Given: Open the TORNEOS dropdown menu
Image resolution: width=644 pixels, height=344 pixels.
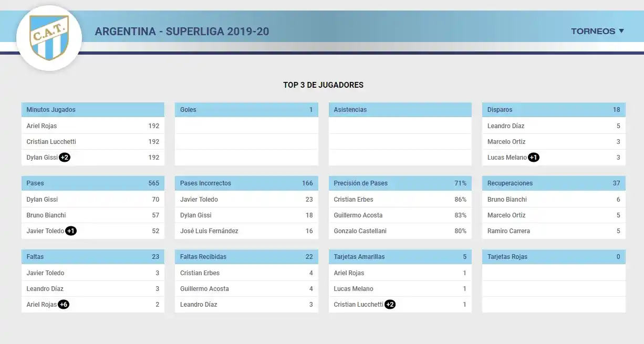Looking at the screenshot, I should pos(597,31).
